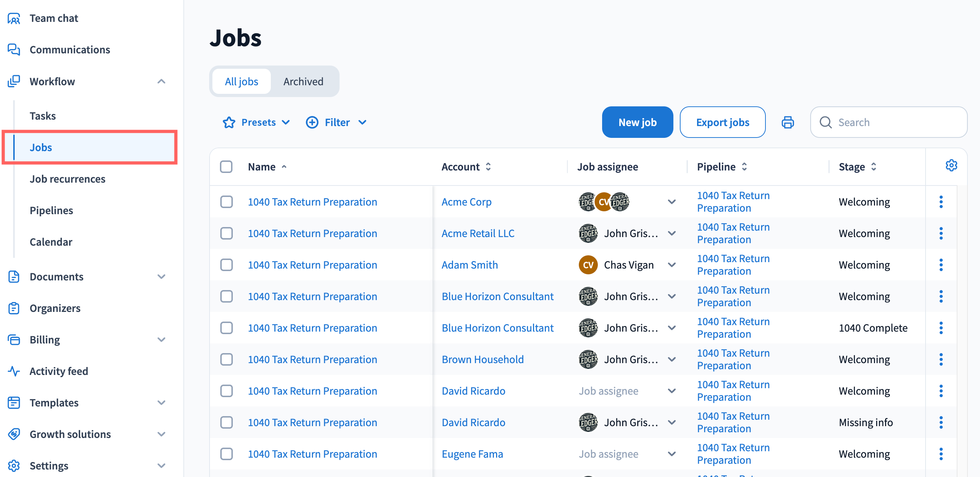Click Communications sidebar icon
Viewport: 980px width, 477px height.
14,49
